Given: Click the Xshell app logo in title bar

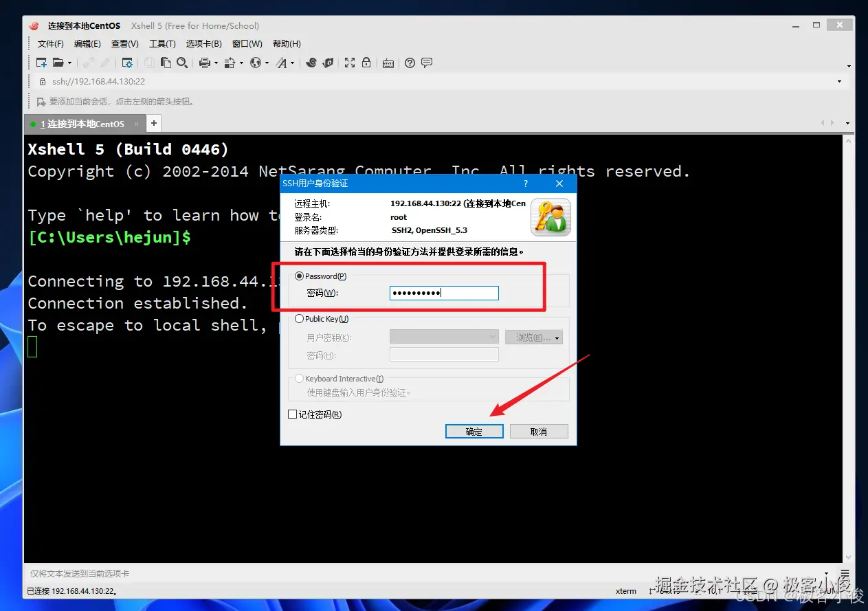Looking at the screenshot, I should point(34,25).
